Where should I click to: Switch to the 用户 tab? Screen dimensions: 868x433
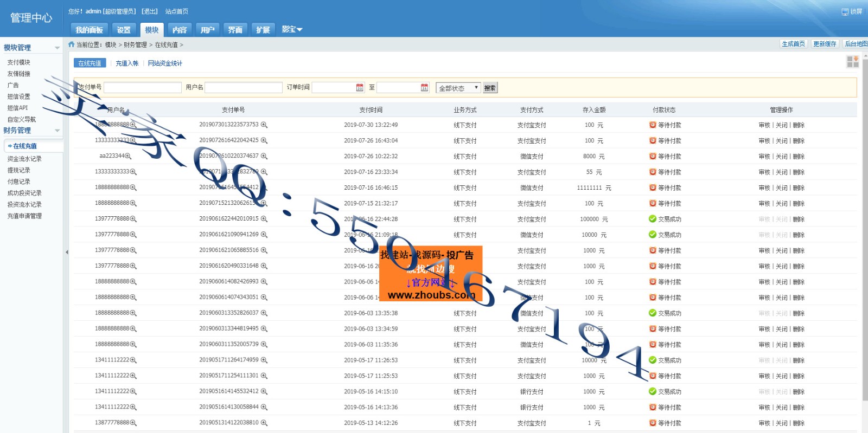point(207,30)
